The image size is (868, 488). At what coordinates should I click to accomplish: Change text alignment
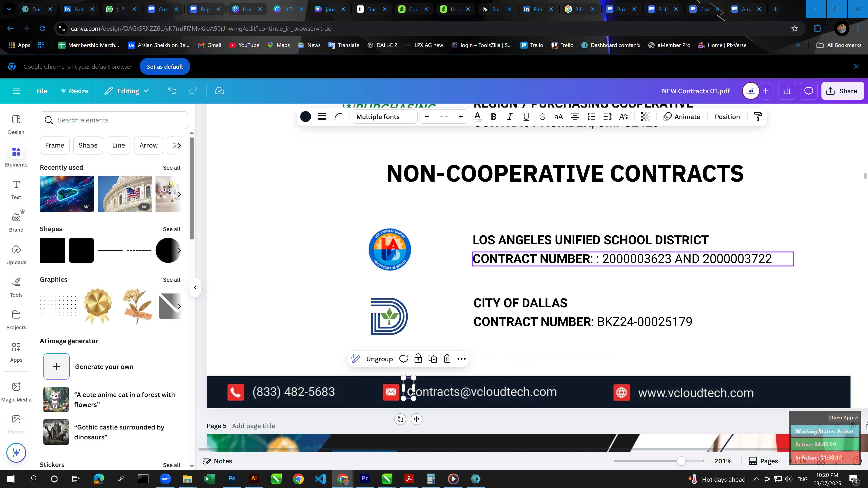(x=575, y=117)
